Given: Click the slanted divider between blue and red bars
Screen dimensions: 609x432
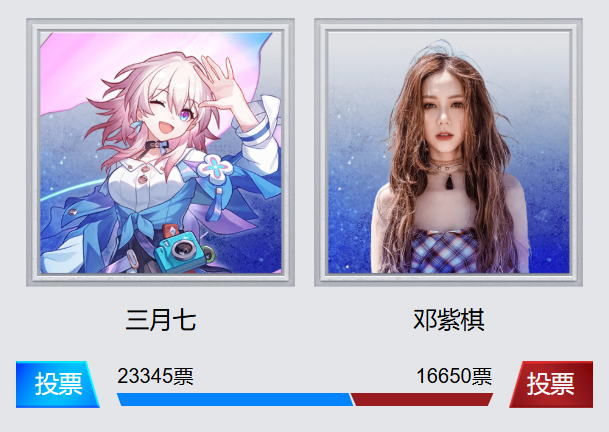Looking at the screenshot, I should [352, 399].
